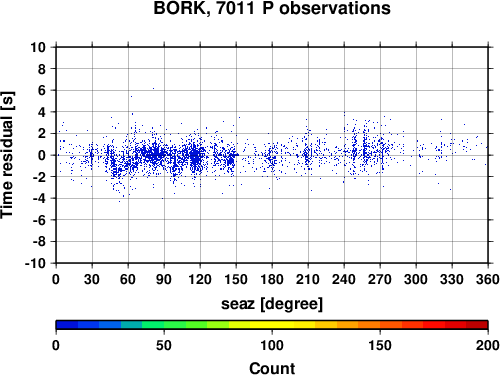500x375 pixels.
Task: Click the 'Time residual [s]' y-axis label
Action: tap(7, 155)
